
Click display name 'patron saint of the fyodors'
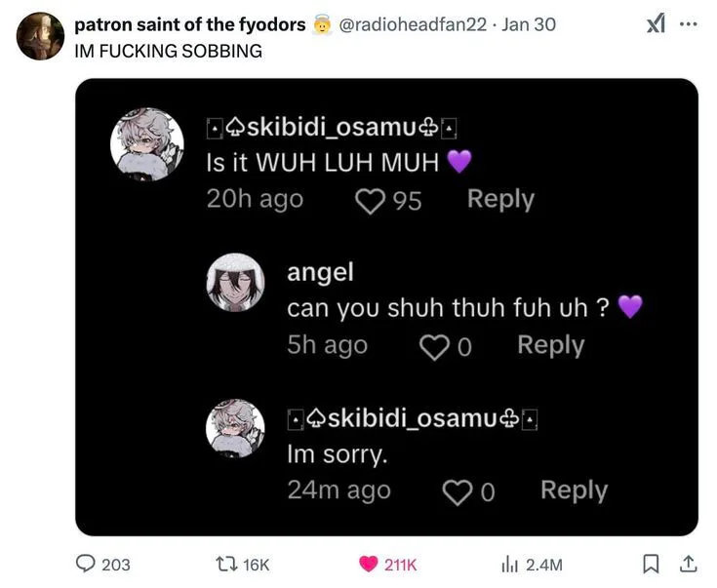(190, 24)
